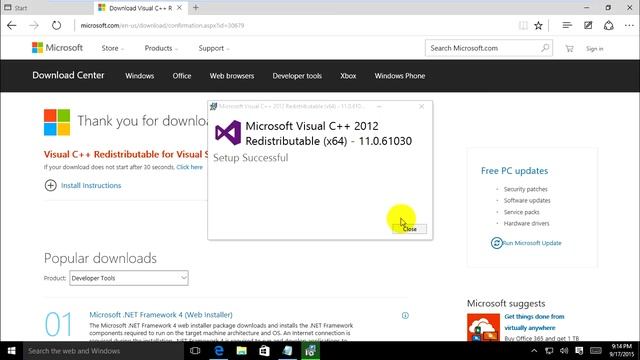This screenshot has width=640, height=360.
Task: Open Download Center home link
Action: click(68, 76)
